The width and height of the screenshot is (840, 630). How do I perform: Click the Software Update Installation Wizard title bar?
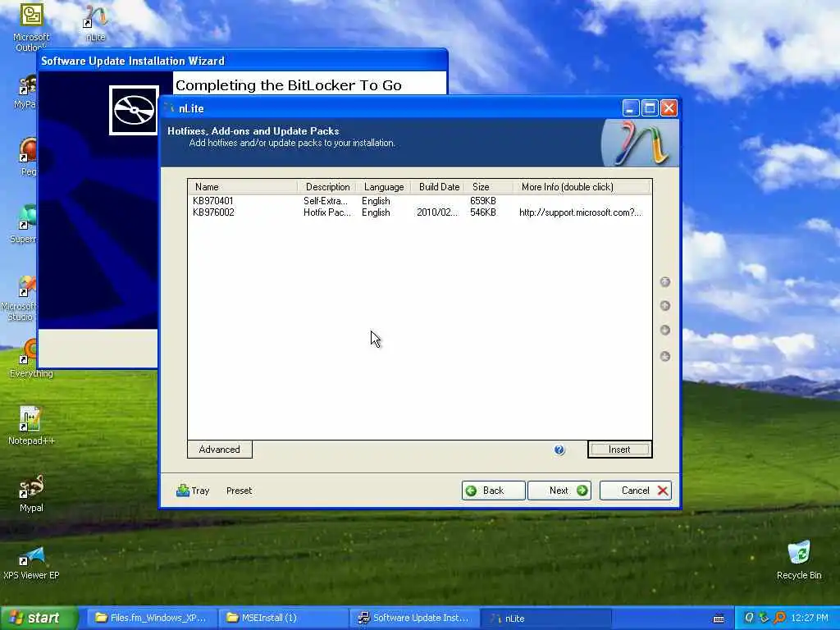pos(242,61)
